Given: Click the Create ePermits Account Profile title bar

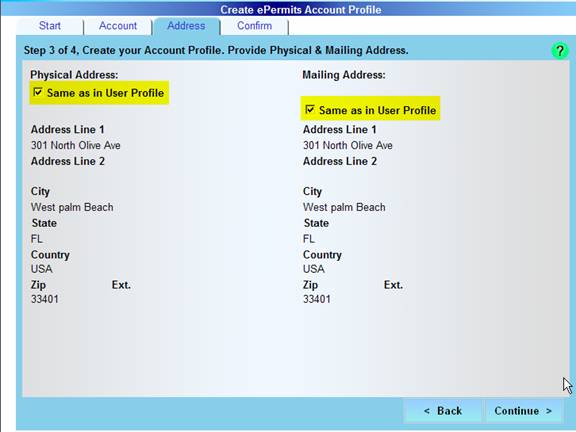Looking at the screenshot, I should tap(300, 10).
